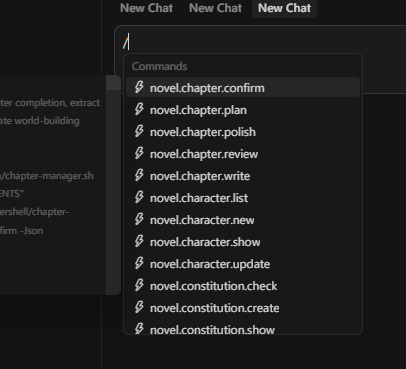This screenshot has width=406, height=369.
Task: Click the lightning icon beside novel.character.update
Action: click(139, 264)
